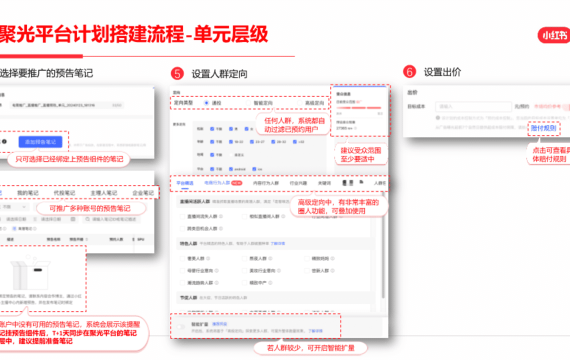Click the magnifier icon in note search
Viewport: 570px width, 360px height.
88,219
